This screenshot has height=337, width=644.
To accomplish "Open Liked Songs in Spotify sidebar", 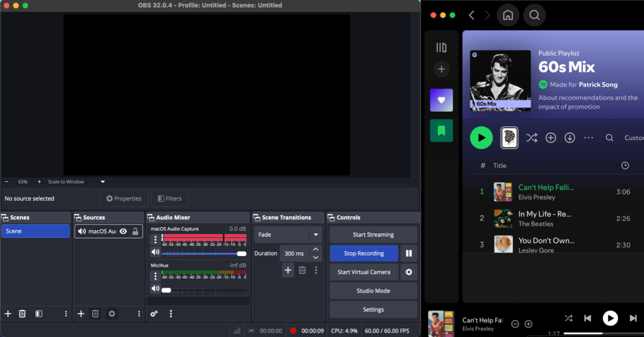I will click(441, 100).
